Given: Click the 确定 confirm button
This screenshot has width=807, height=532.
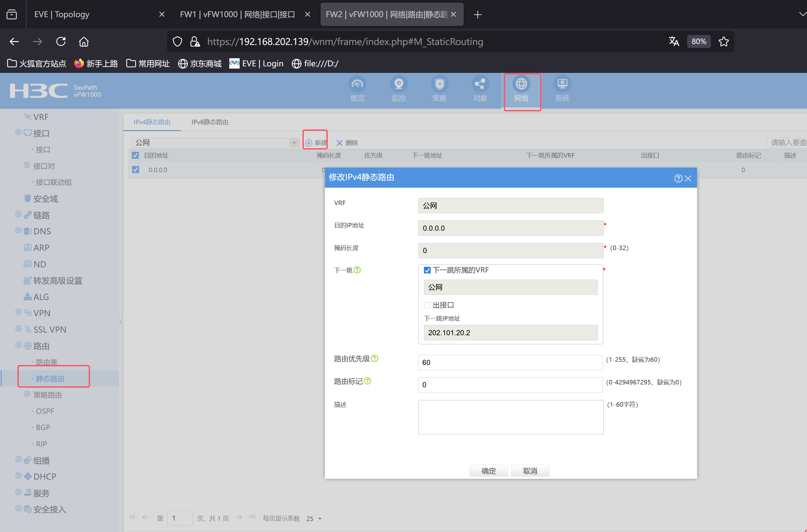Looking at the screenshot, I should click(488, 471).
